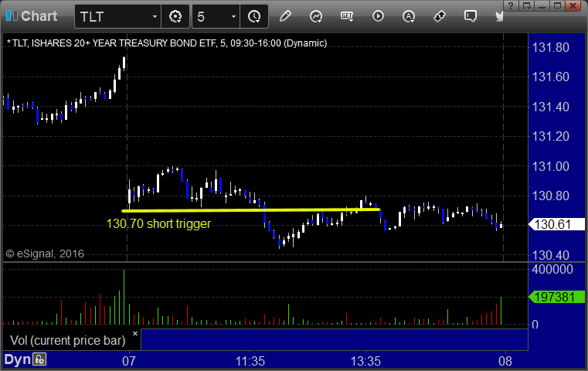Click the 400000 volume axis label

click(552, 269)
